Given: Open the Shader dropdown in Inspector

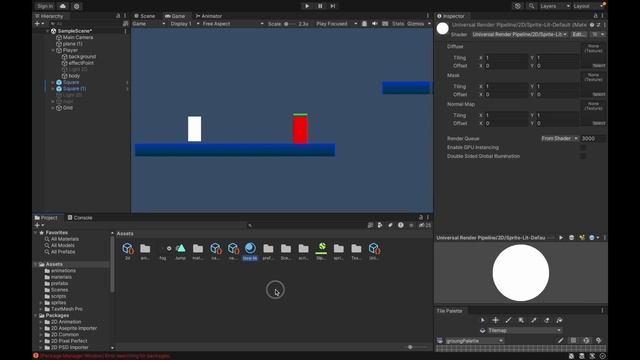Looking at the screenshot, I should [520, 34].
